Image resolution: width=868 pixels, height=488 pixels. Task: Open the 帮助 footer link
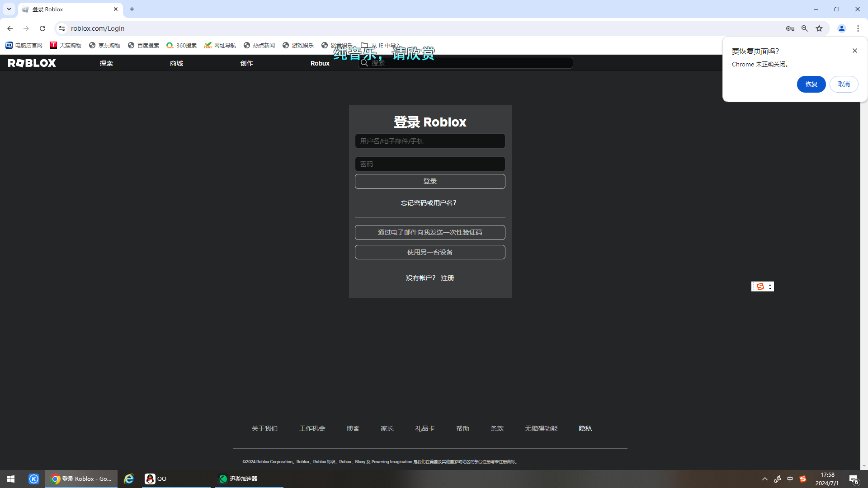[463, 428]
